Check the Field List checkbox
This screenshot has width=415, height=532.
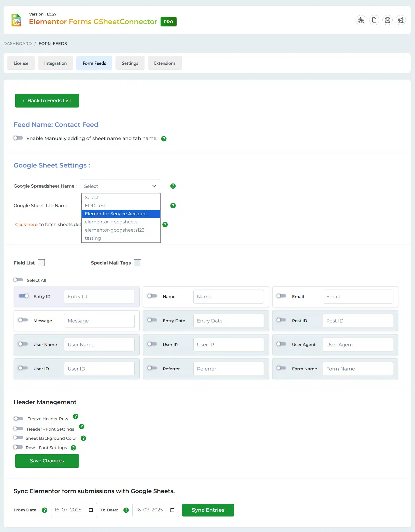pos(41,263)
